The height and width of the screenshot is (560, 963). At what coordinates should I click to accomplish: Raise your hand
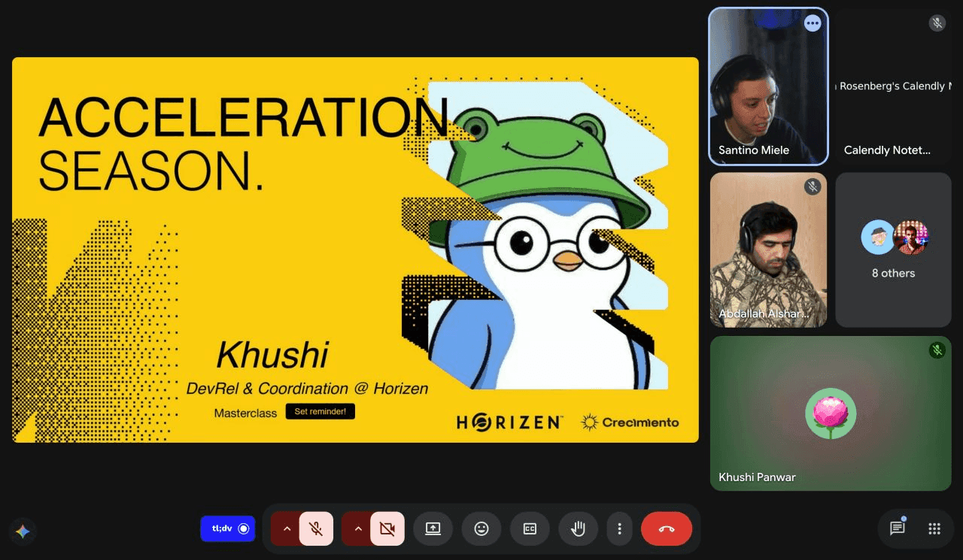point(578,528)
